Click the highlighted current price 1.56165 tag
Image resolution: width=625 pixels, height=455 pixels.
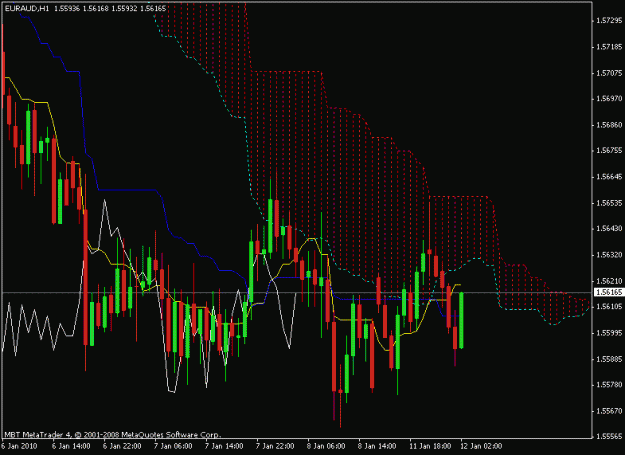[x=609, y=292]
